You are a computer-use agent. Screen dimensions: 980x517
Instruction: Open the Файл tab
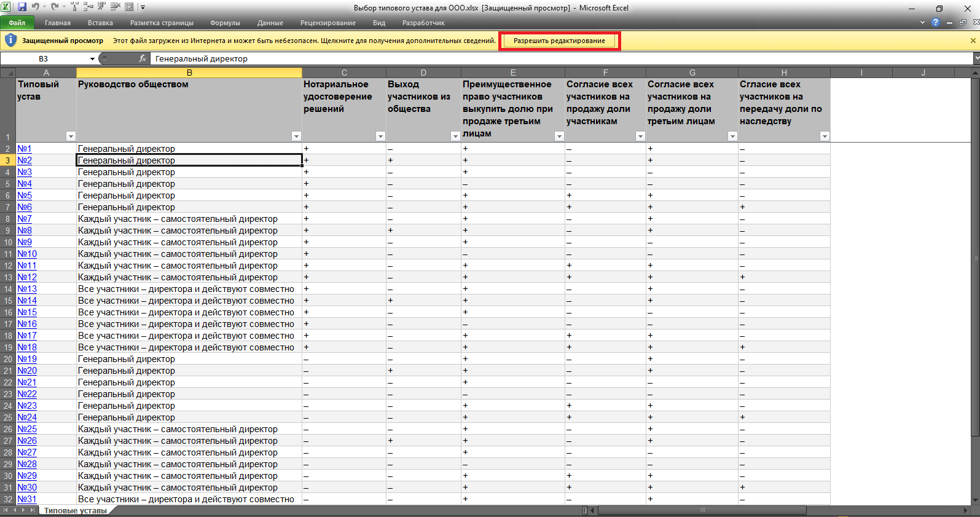click(x=17, y=23)
